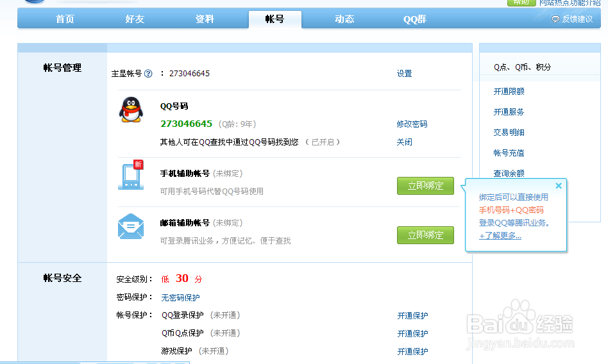Click the Q点、Q币、积分 panel heading
This screenshot has height=364, width=608.
tap(522, 67)
